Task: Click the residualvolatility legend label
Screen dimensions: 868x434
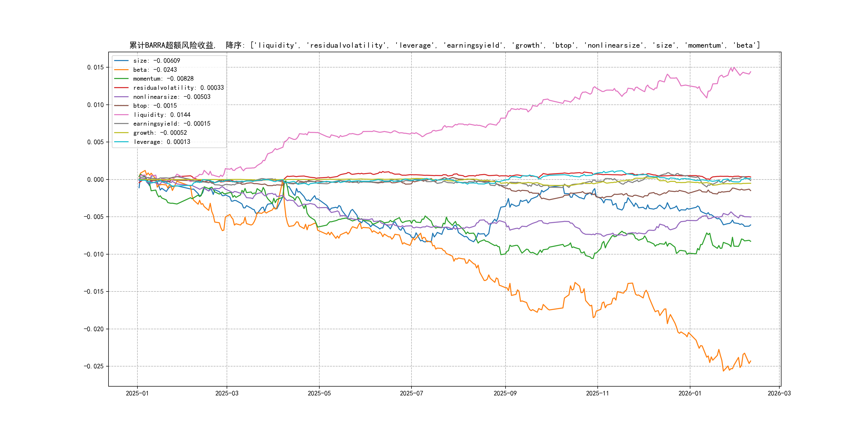Action: [178, 88]
